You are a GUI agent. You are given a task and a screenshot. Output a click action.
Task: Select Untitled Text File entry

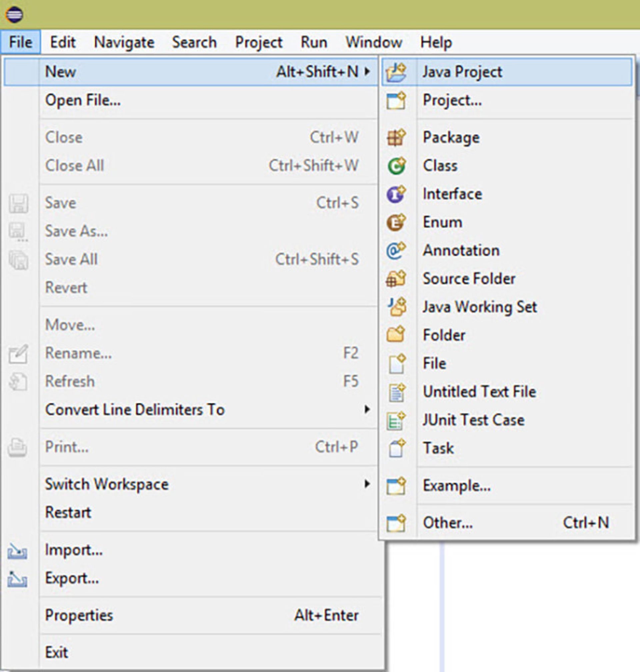(507, 392)
